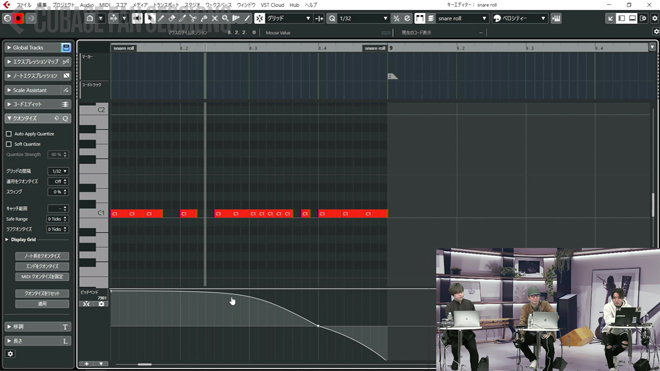660x371 pixels.
Task: Click the ノート長をクオンタイズ button
Action: 42,256
